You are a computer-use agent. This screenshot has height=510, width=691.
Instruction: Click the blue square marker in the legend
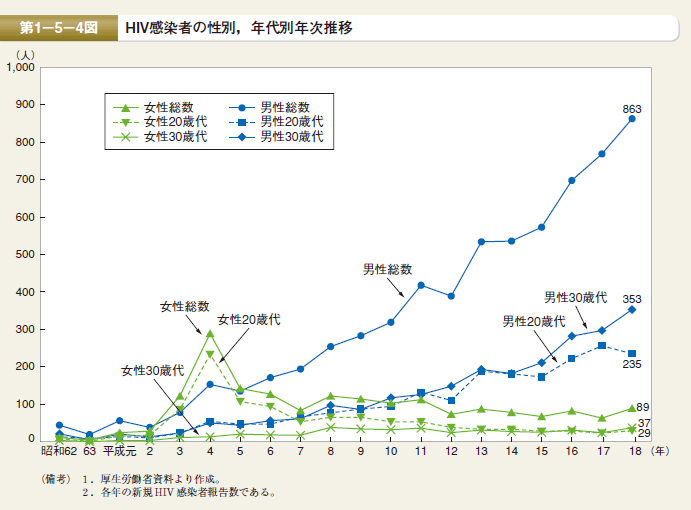(x=241, y=122)
